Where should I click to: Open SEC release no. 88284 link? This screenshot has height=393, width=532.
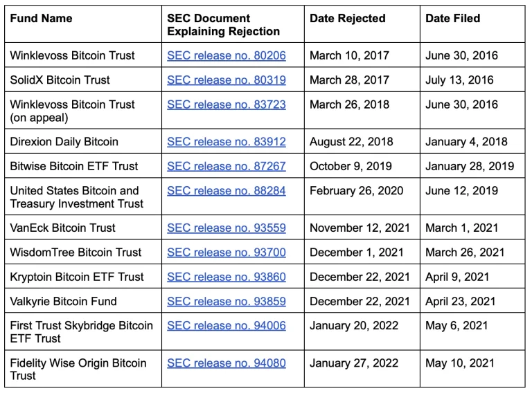tap(226, 191)
